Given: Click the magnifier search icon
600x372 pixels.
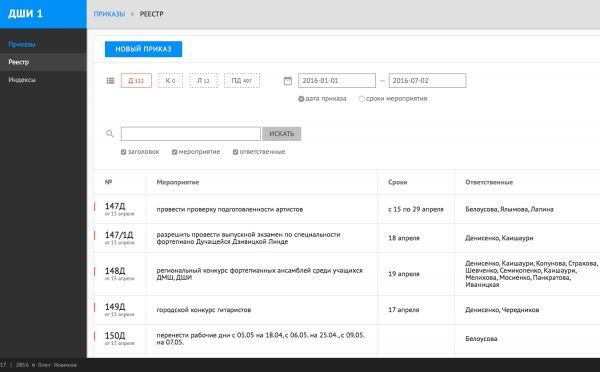Looking at the screenshot, I should [110, 134].
